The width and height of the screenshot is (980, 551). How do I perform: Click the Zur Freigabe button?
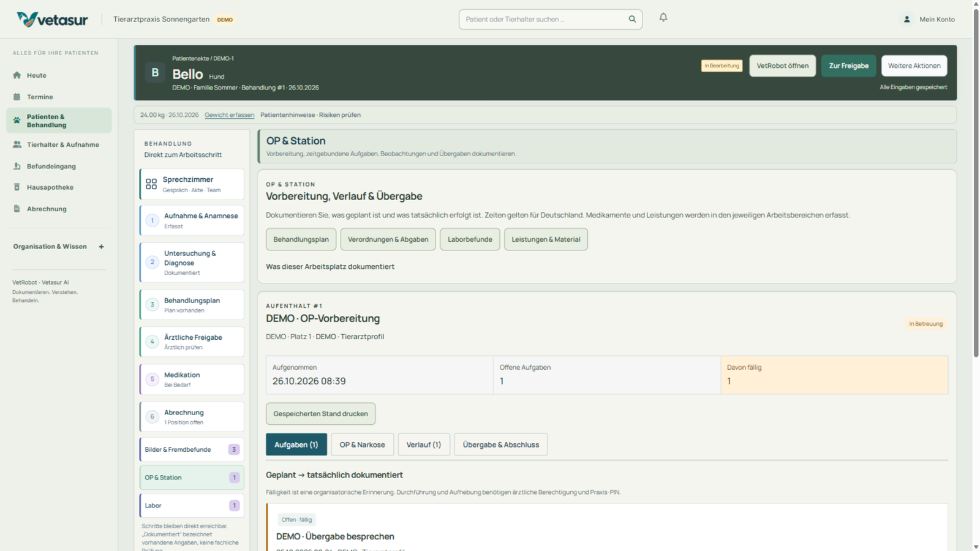(848, 66)
